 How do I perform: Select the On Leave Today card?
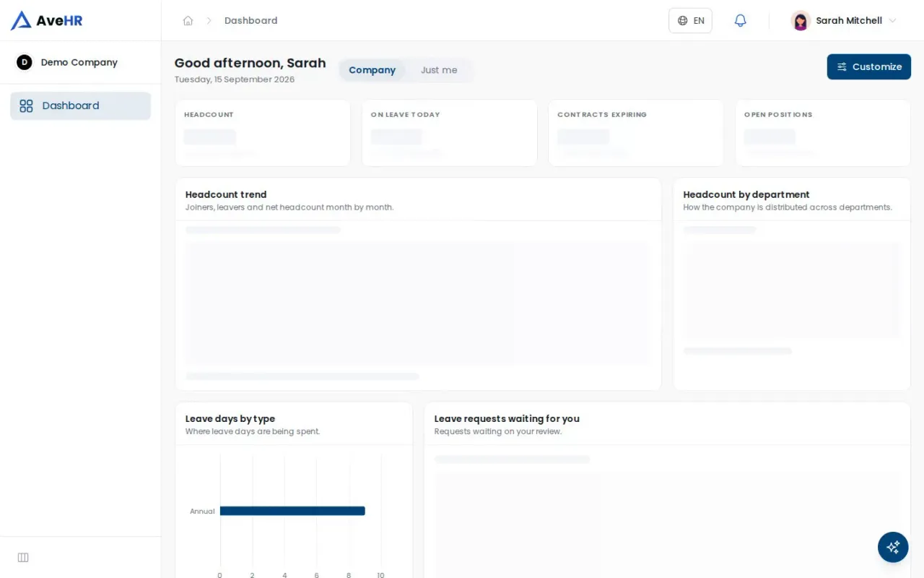450,133
